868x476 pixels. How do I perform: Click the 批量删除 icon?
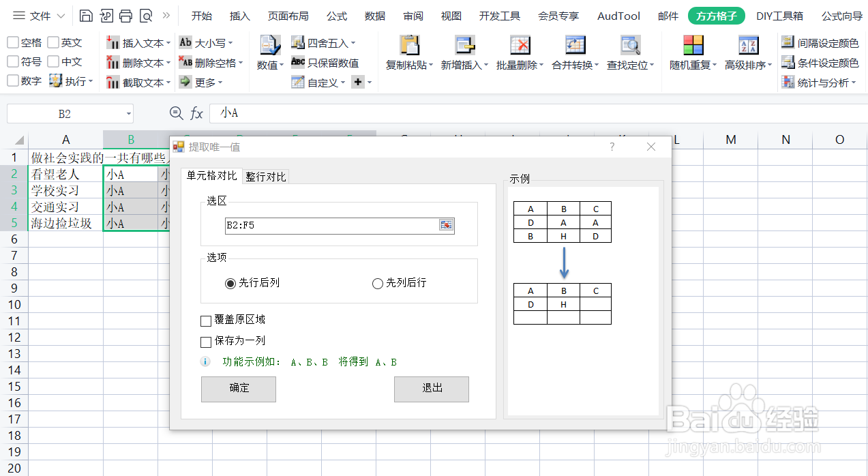click(520, 46)
